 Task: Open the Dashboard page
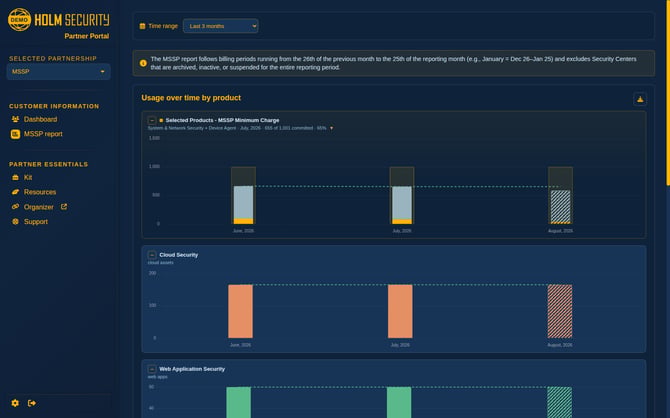[40, 119]
